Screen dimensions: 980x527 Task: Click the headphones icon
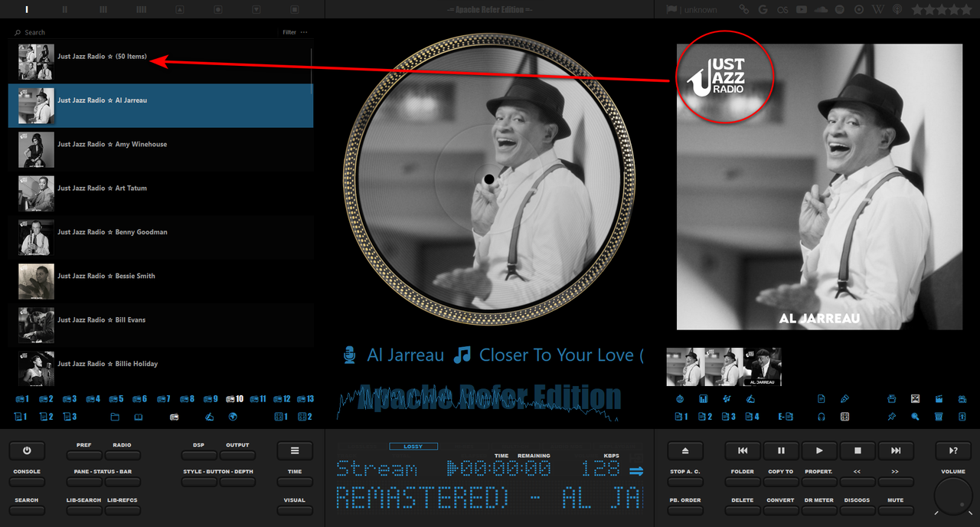822,417
